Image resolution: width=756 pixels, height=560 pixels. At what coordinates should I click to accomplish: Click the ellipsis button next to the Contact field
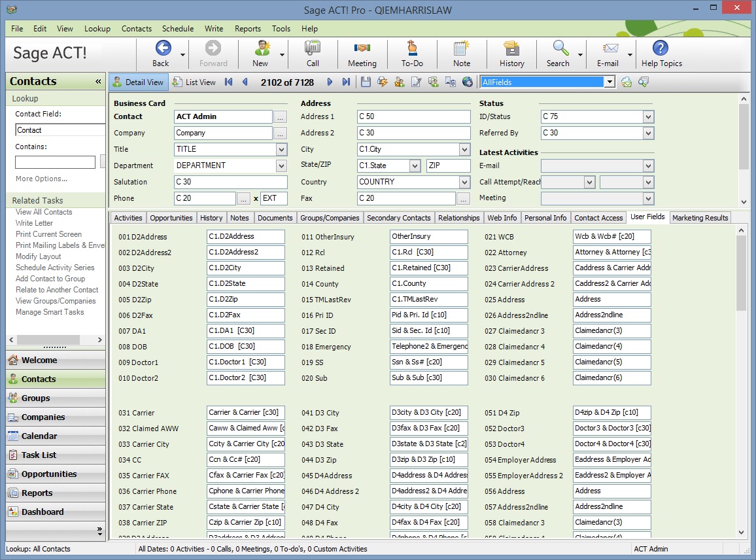tap(280, 117)
